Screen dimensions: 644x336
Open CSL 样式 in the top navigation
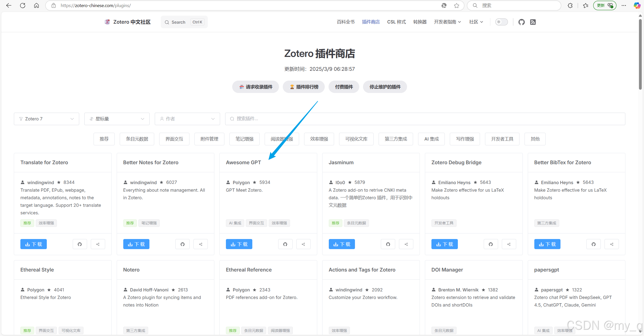coord(396,22)
